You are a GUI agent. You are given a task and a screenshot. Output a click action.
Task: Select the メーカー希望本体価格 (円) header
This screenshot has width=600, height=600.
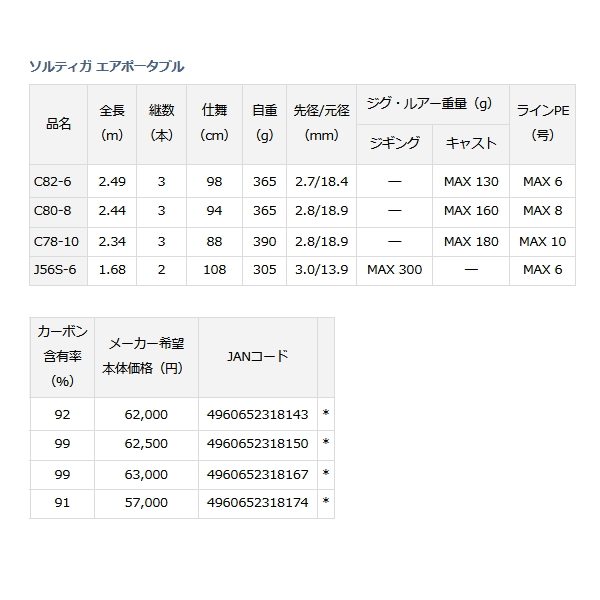coord(147,357)
